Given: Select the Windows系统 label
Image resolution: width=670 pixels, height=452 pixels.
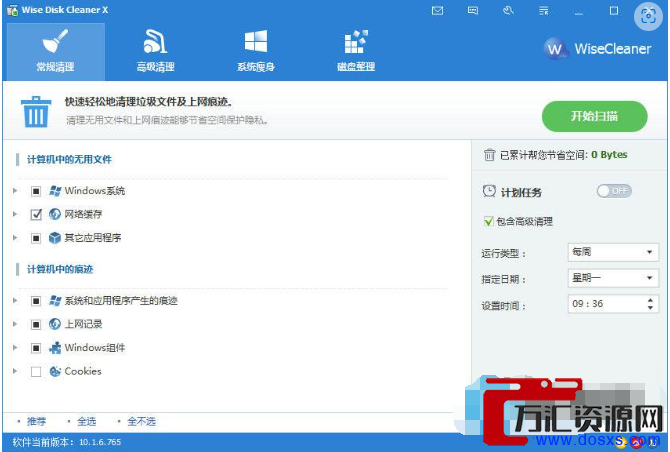Looking at the screenshot, I should point(94,191).
